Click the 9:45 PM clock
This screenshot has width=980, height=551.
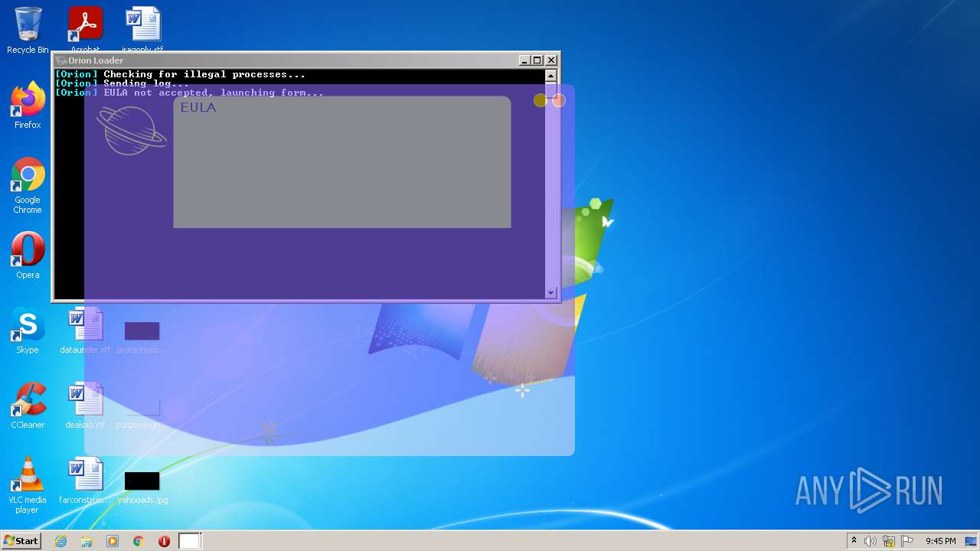click(940, 541)
